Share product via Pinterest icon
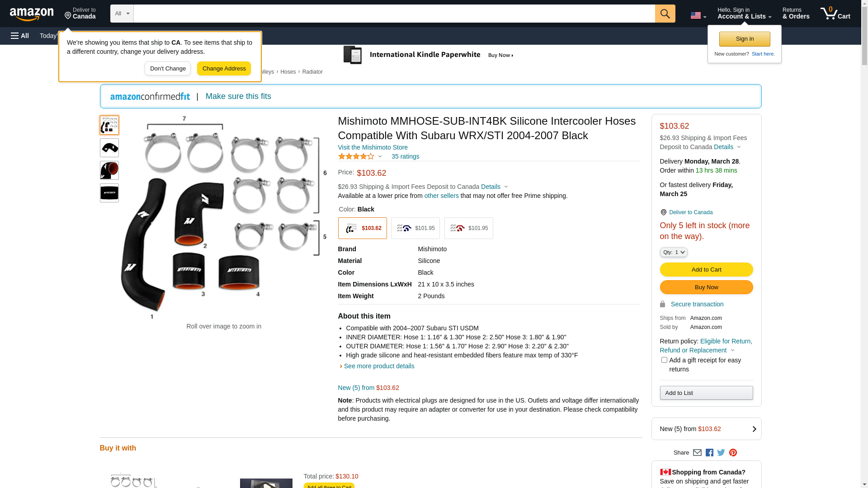868x488 pixels. pyautogui.click(x=733, y=453)
